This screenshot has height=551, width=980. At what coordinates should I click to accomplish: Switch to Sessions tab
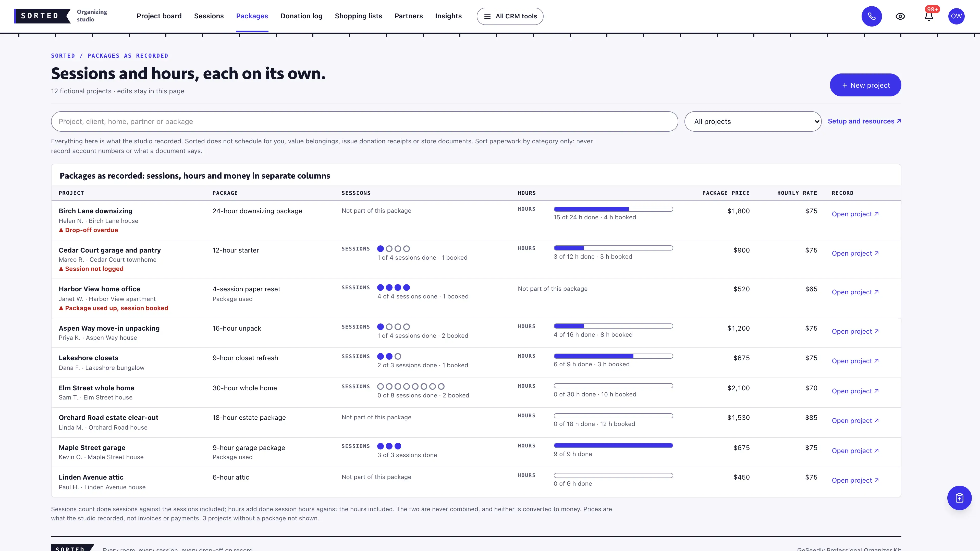tap(209, 16)
